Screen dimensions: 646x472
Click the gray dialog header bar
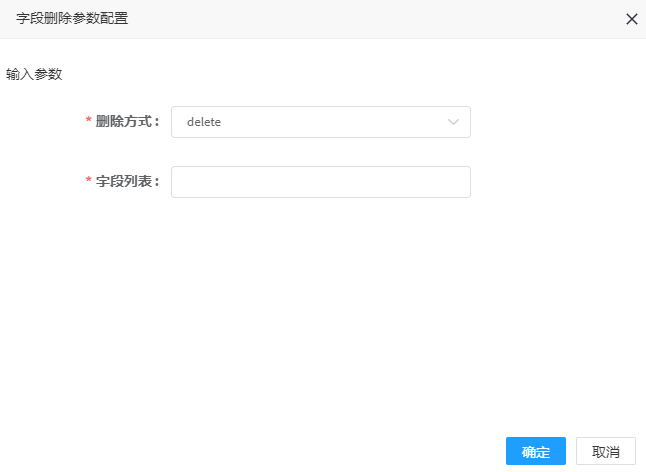click(323, 19)
